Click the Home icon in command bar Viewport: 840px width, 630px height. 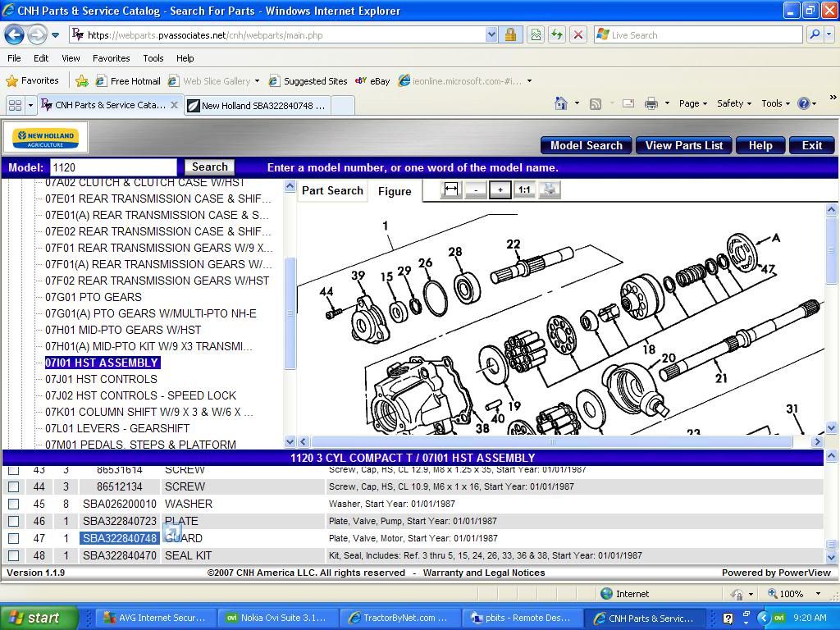561,103
